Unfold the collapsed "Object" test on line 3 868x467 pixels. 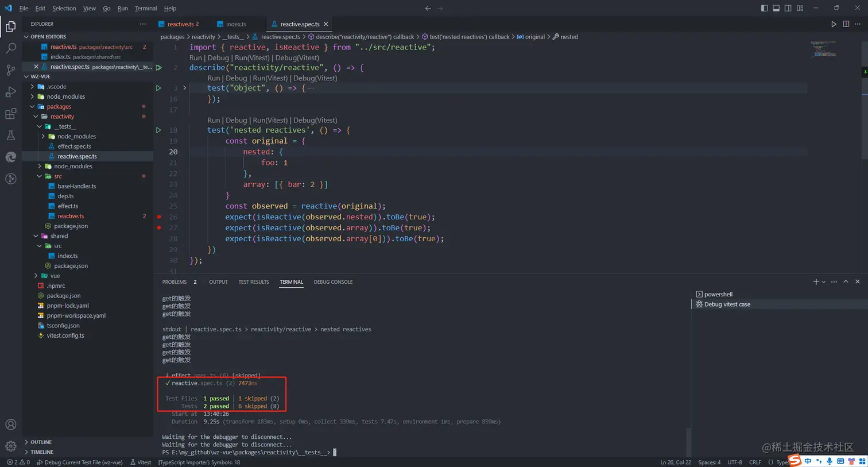(x=184, y=88)
